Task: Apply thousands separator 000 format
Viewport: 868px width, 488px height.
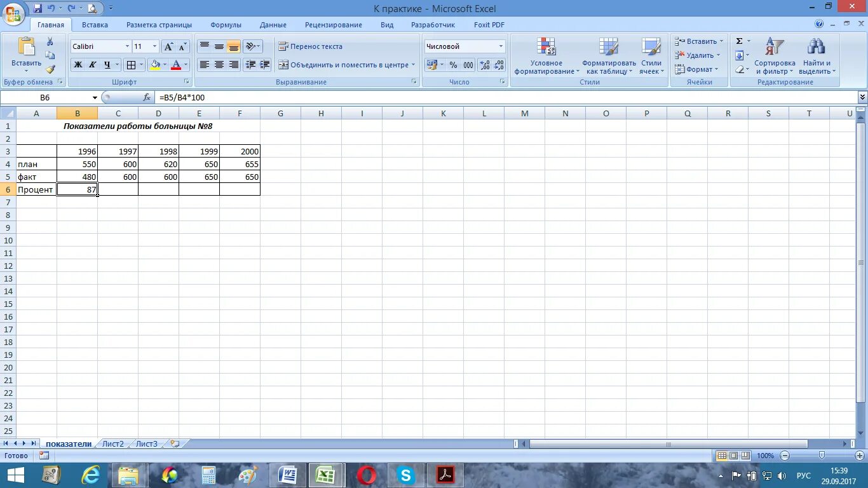Action: [x=468, y=65]
